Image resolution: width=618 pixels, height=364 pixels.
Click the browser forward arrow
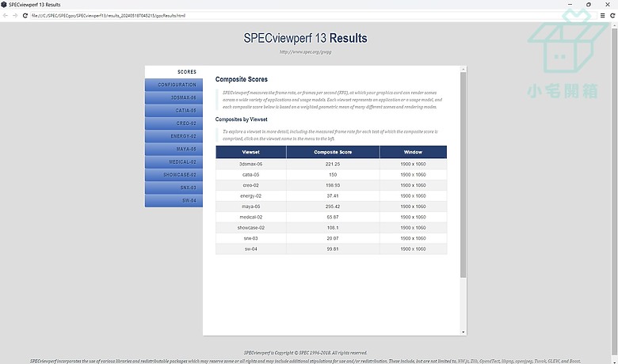[15, 15]
